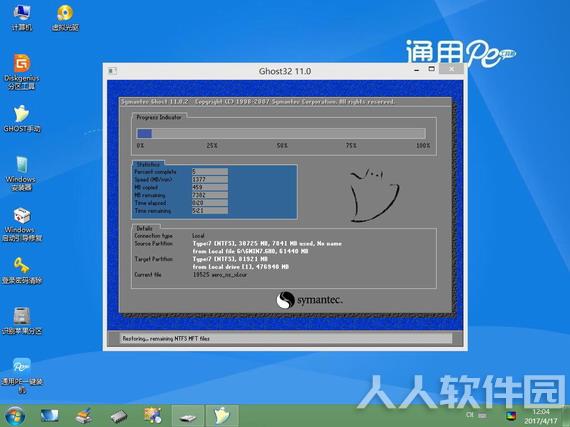Screen dimensions: 570x427
Task: Close the Ghost32 11.0 window
Action: coord(451,69)
